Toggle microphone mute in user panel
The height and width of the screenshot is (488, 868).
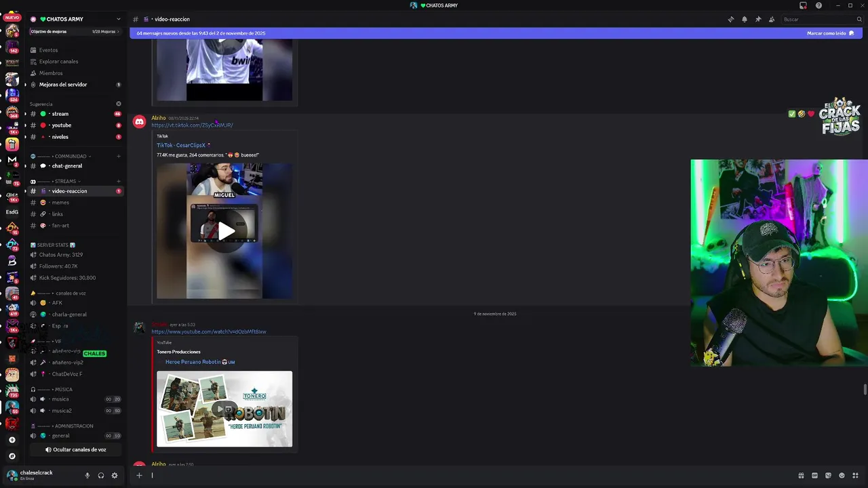pyautogui.click(x=87, y=476)
